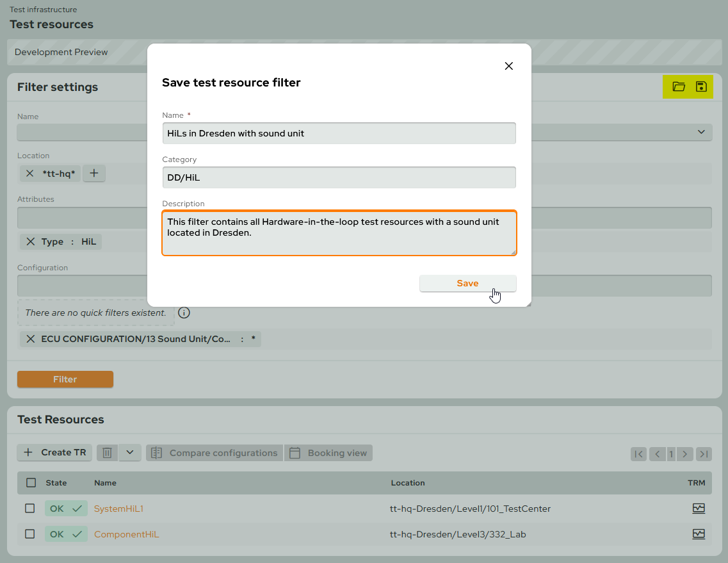Close the Save test resource filter dialog

click(509, 66)
